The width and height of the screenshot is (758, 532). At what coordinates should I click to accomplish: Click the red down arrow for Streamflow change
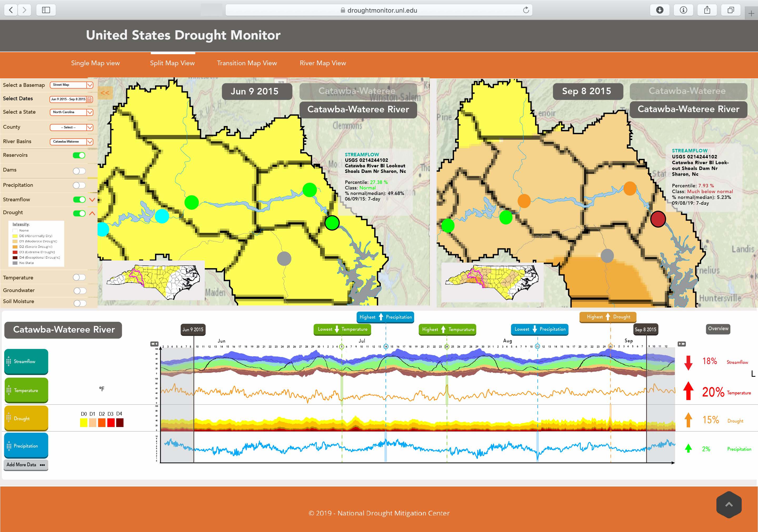pos(688,363)
